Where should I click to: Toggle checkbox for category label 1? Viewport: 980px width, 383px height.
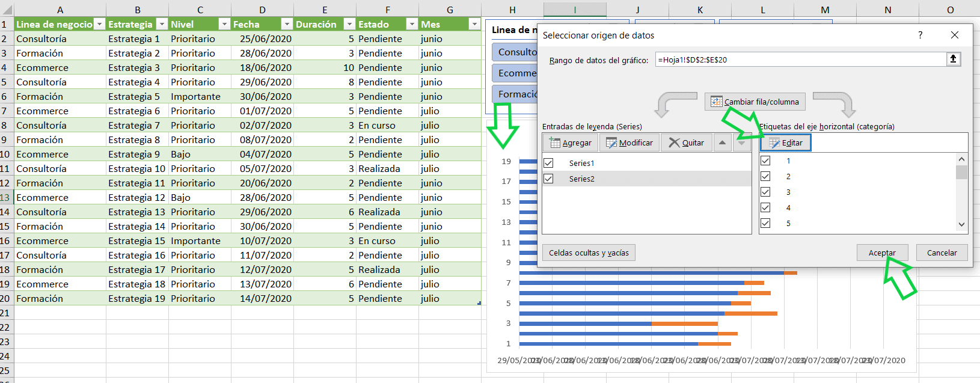[x=765, y=161]
